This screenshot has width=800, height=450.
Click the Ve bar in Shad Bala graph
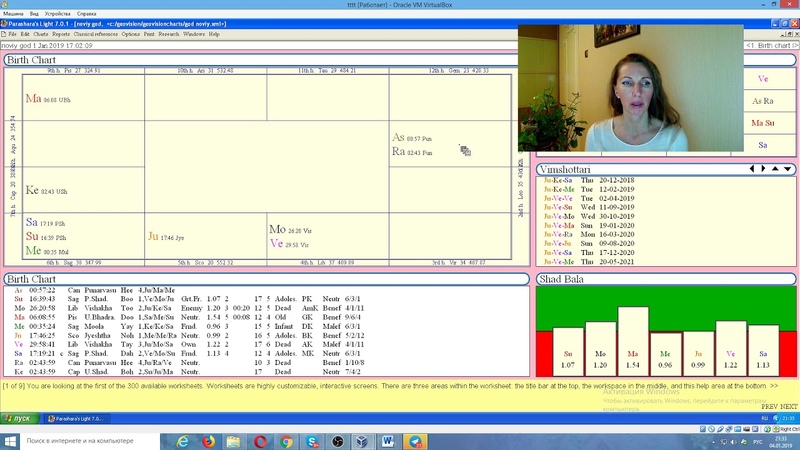point(731,348)
